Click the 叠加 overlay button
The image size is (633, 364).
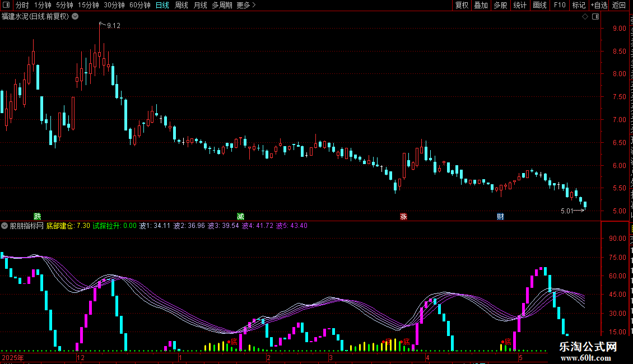tap(481, 5)
